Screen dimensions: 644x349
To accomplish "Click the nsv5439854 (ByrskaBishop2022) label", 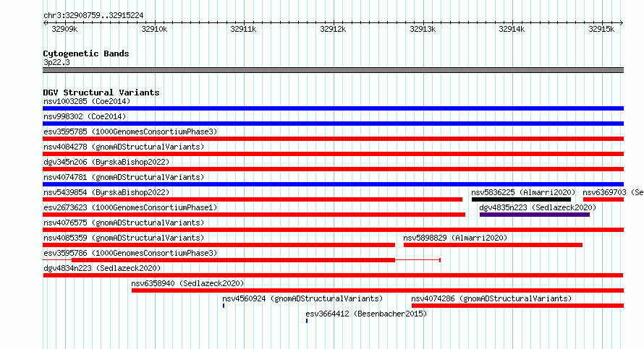I will coord(106,192).
